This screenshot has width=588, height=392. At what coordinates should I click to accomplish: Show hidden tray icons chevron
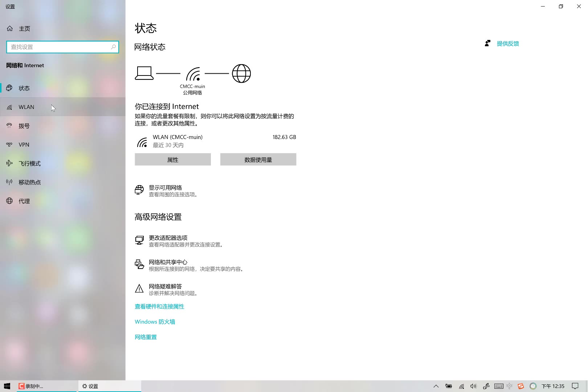coord(436,386)
